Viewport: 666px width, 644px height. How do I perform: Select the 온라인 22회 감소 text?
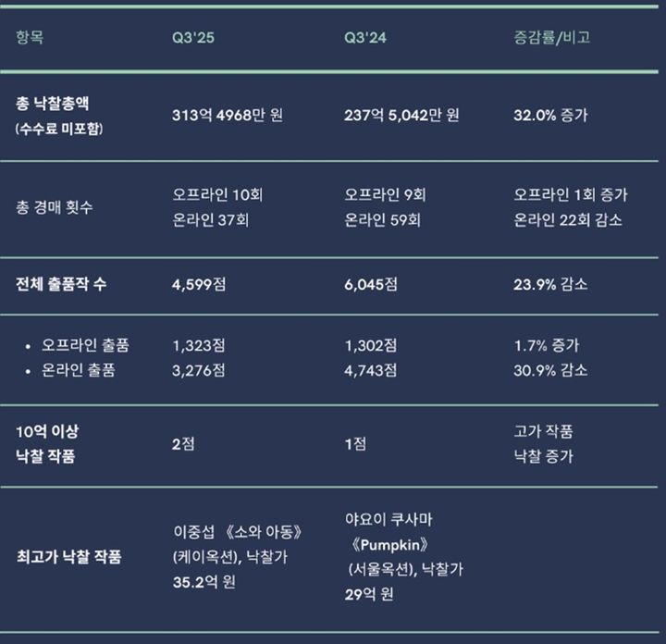[568, 220]
